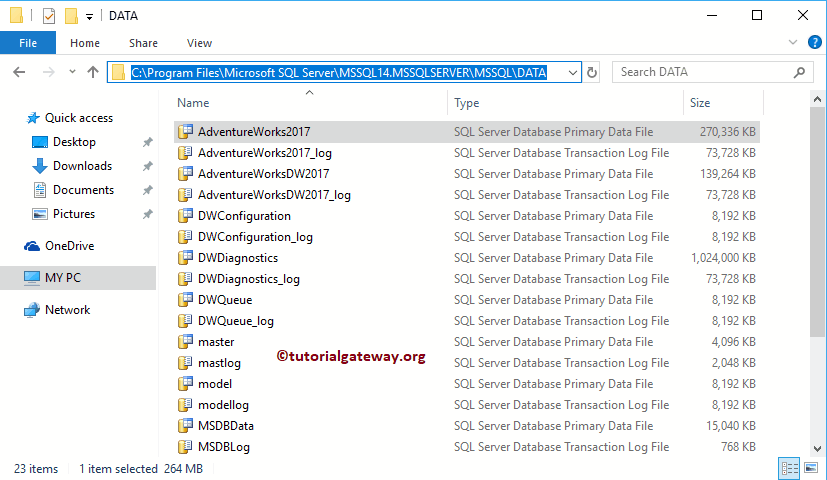Screen dimensions: 827x480
Task: Click the file list scrollbar down arrow
Action: point(817,449)
